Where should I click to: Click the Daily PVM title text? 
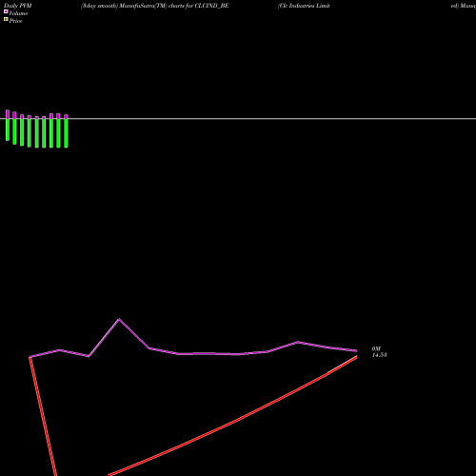(18, 6)
